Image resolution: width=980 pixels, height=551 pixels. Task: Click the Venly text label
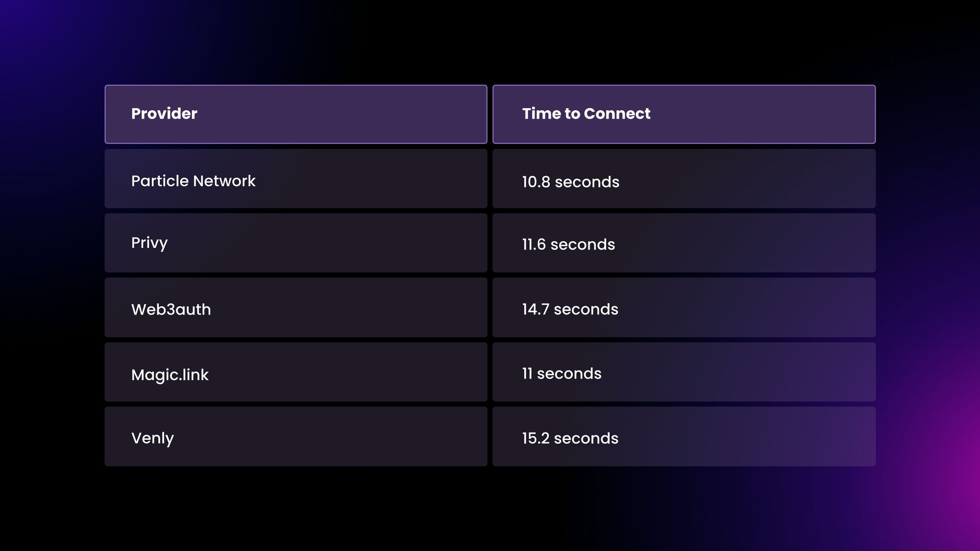click(x=152, y=438)
